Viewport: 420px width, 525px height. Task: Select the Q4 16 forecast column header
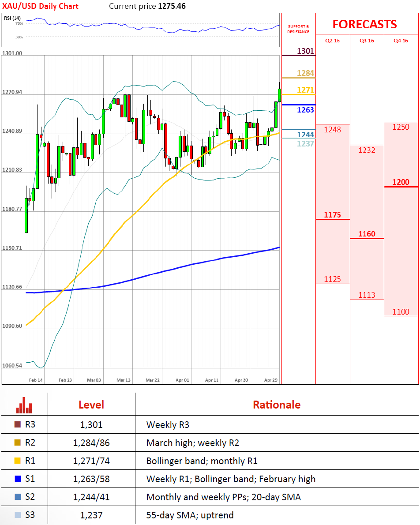401,41
